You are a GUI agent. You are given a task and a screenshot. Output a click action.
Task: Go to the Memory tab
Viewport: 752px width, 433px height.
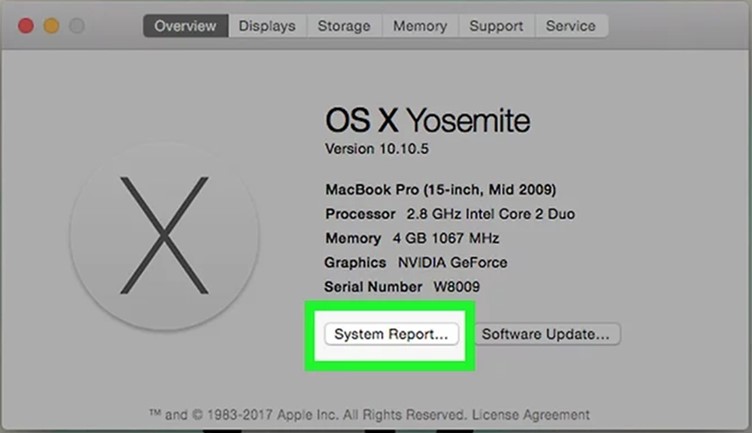pos(420,26)
